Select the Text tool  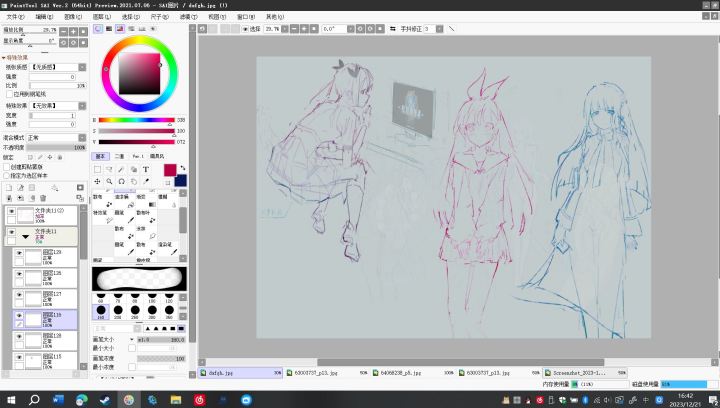[x=146, y=169]
